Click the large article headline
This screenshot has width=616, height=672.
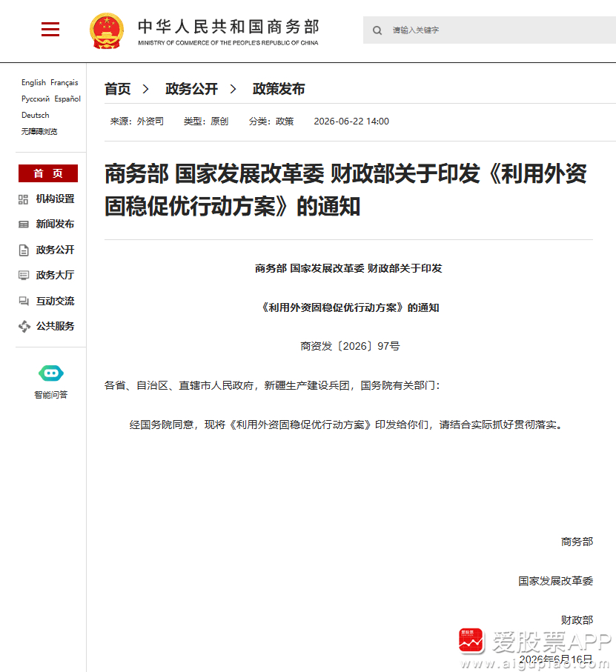click(x=345, y=190)
